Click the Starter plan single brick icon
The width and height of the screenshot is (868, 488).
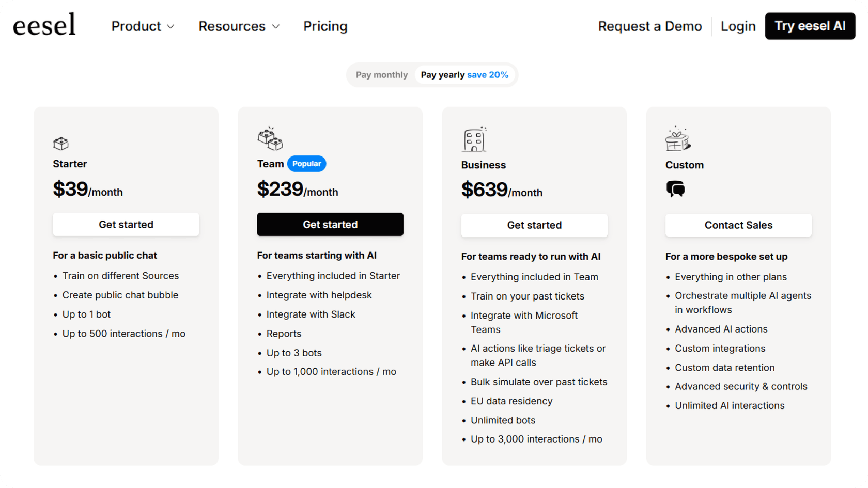click(60, 143)
